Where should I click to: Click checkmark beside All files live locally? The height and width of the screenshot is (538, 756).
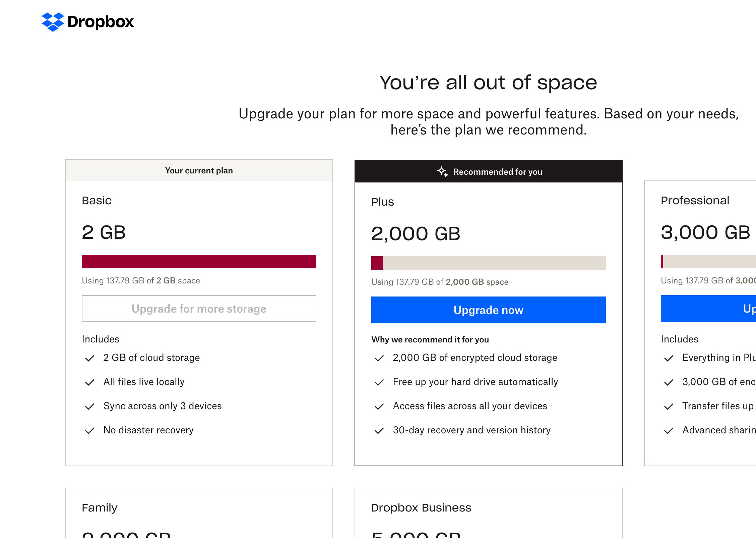90,382
